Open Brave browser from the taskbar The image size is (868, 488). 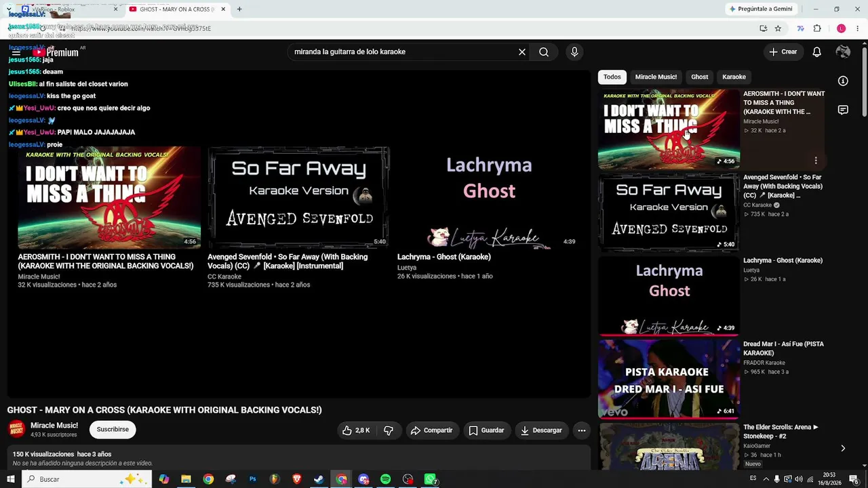[x=296, y=479]
